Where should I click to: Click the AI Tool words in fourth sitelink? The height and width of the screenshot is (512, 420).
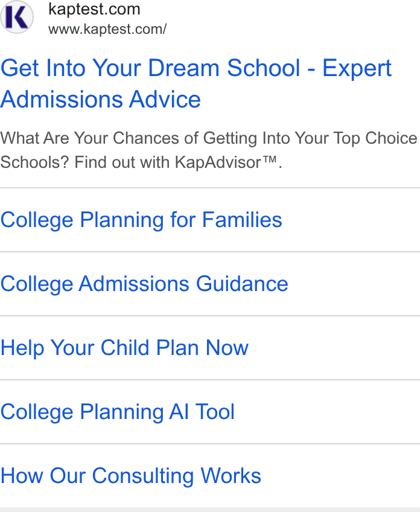[x=202, y=411]
